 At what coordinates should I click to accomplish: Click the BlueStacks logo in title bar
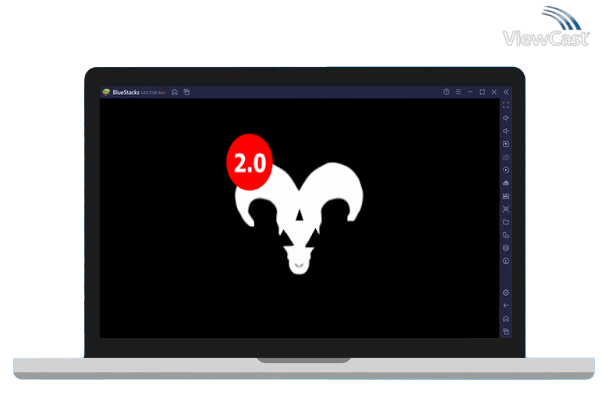pos(105,92)
